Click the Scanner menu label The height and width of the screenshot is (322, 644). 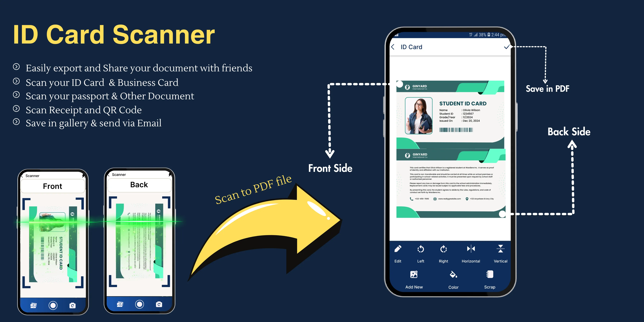pyautogui.click(x=33, y=176)
